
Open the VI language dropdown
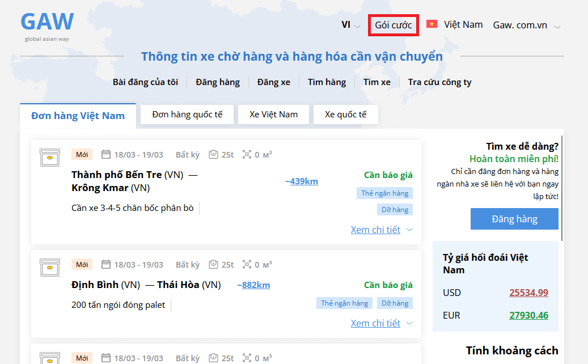[x=350, y=25]
